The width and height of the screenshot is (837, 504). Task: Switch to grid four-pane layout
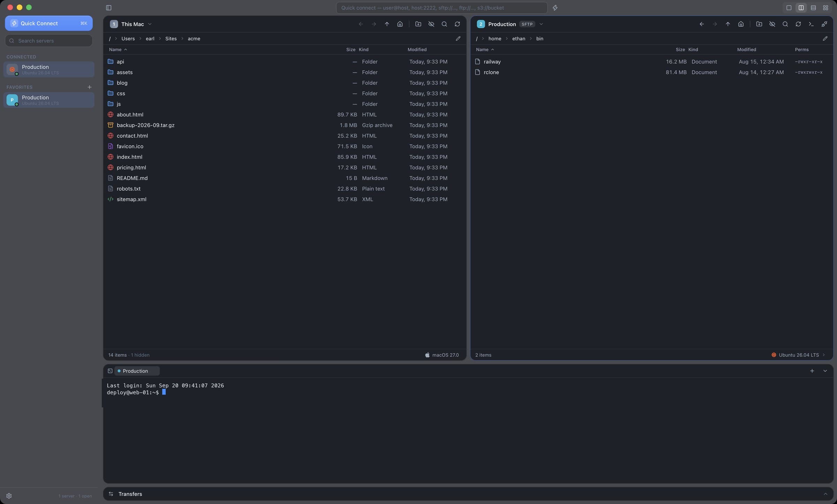pyautogui.click(x=825, y=8)
